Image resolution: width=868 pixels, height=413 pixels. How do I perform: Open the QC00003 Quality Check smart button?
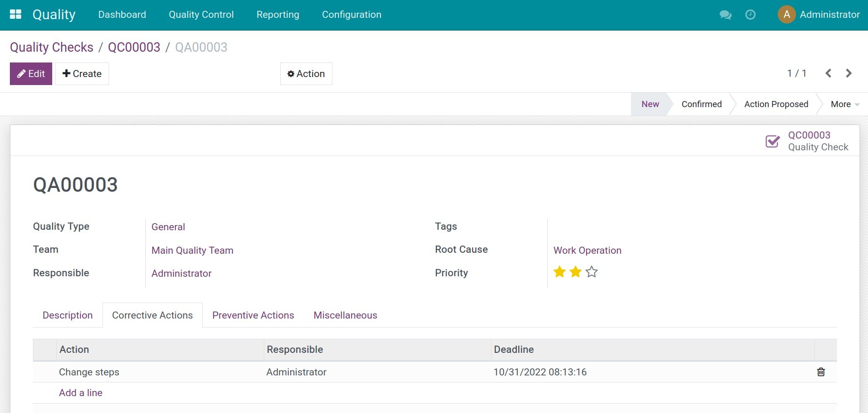[807, 141]
